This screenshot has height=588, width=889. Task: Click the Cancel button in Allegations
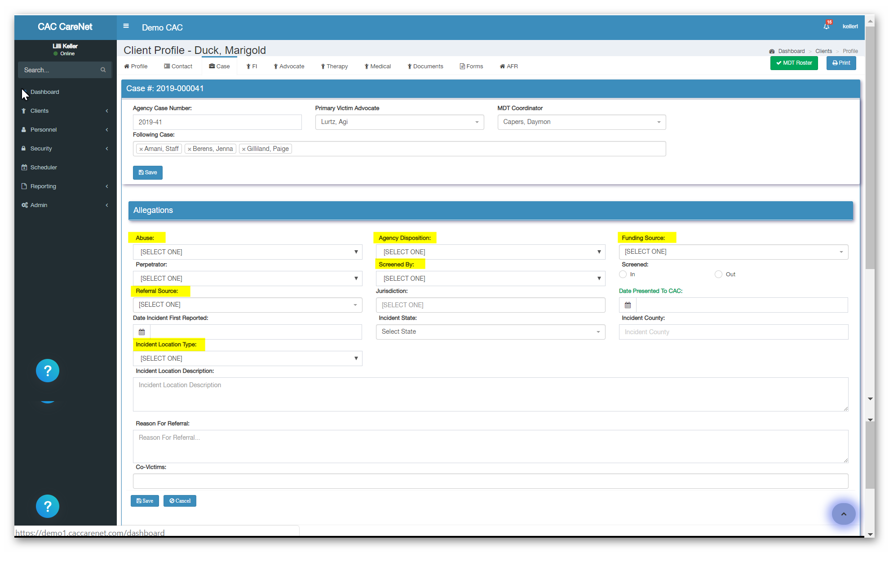coord(180,501)
